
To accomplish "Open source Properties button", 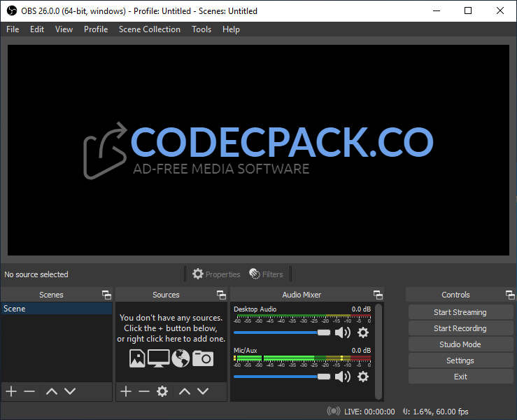I will click(216, 274).
